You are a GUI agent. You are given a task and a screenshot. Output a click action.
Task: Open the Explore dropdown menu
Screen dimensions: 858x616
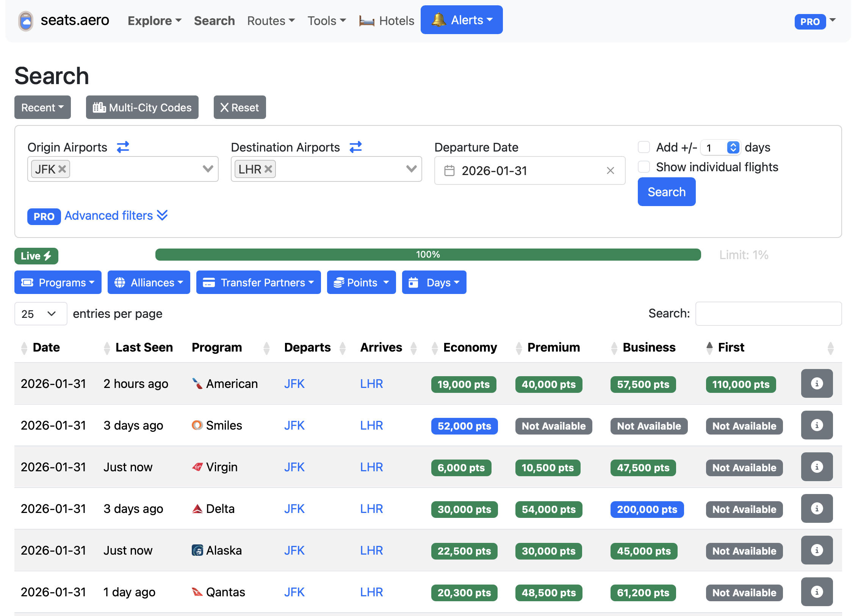[155, 20]
